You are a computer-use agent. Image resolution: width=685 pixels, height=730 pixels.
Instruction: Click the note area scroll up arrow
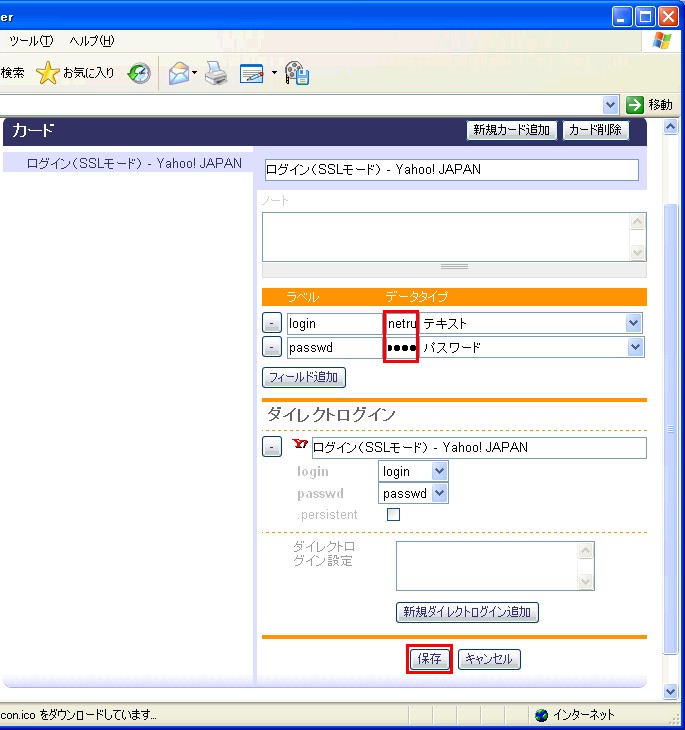[638, 222]
